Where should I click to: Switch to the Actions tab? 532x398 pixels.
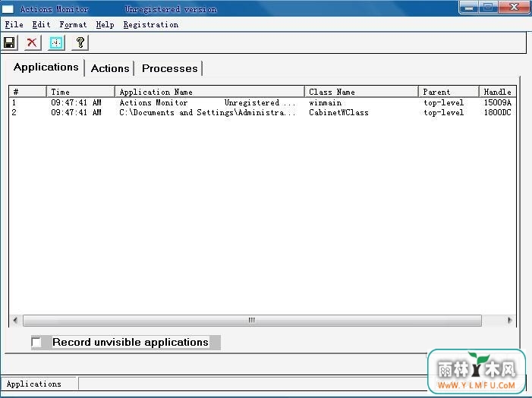point(110,68)
